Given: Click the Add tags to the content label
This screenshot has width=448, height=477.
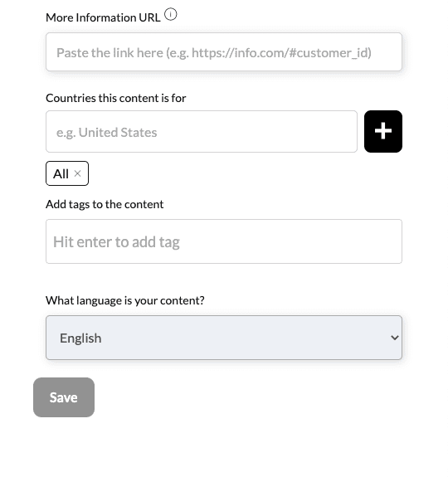Looking at the screenshot, I should [105, 204].
